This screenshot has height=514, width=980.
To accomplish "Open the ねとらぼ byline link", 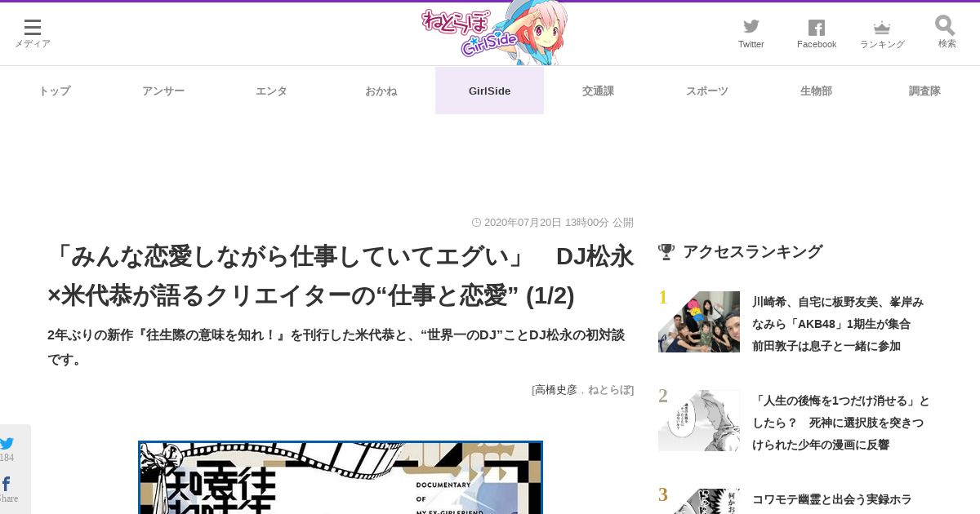I will pos(608,389).
